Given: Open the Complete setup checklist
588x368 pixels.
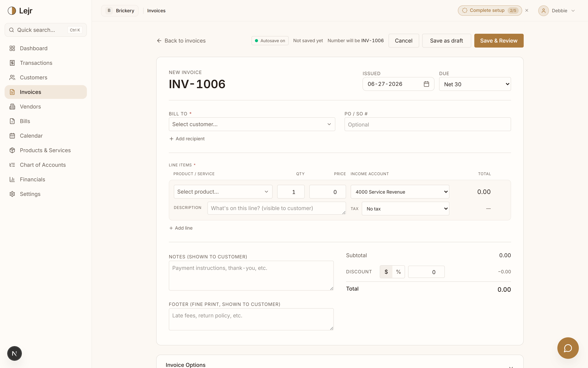Looking at the screenshot, I should click(x=490, y=11).
